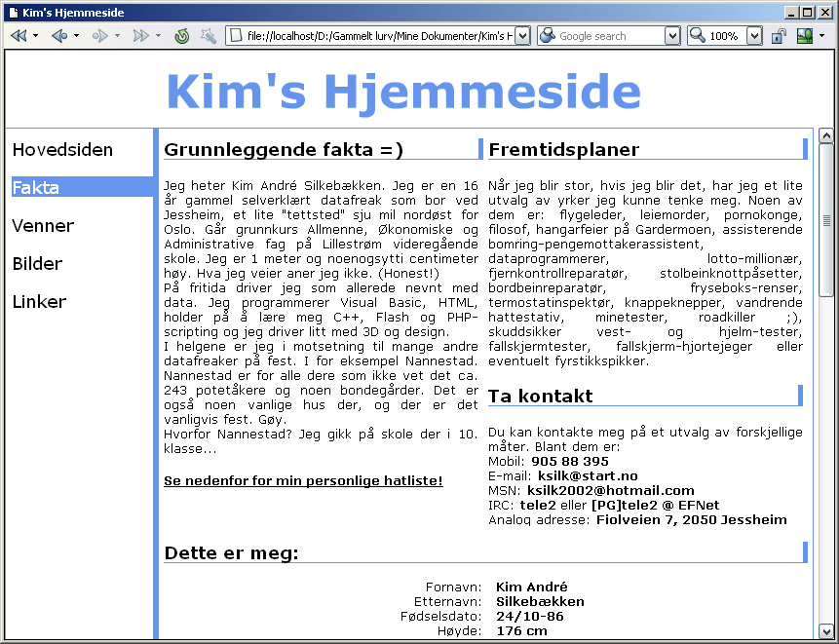Click the Wand icon in toolbar
839x644 pixels.
point(209,36)
